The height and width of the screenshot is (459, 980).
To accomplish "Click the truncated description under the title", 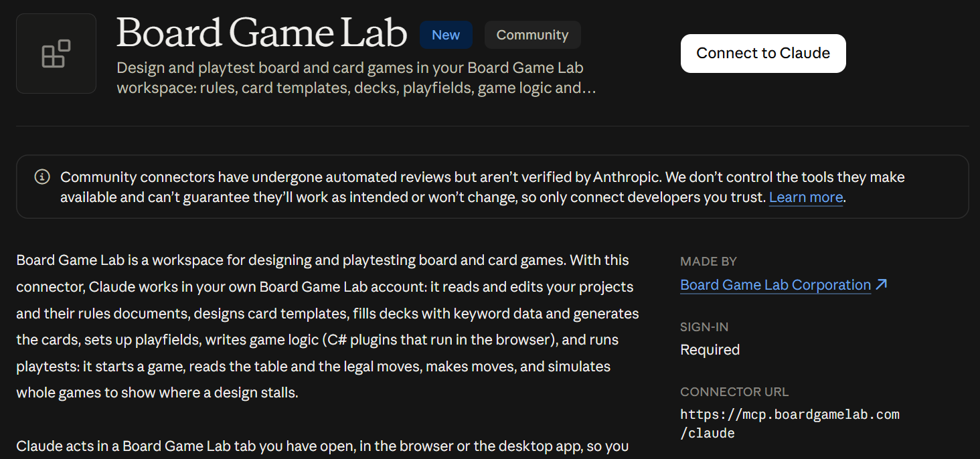I will pyautogui.click(x=356, y=78).
